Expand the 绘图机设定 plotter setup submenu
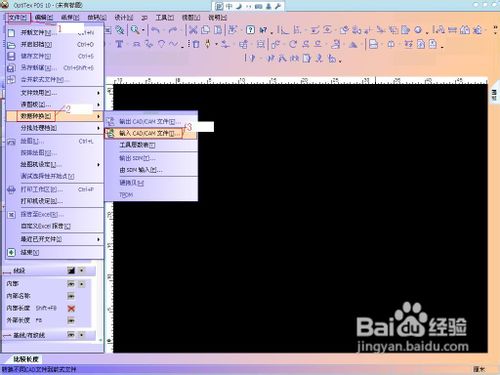500x375 pixels. pyautogui.click(x=55, y=165)
